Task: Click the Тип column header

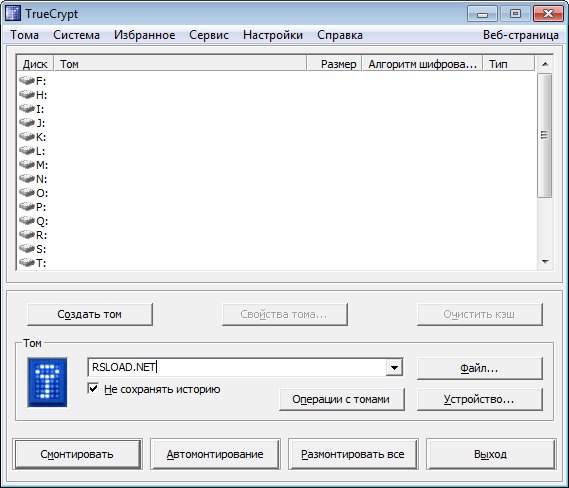Action: coord(509,64)
